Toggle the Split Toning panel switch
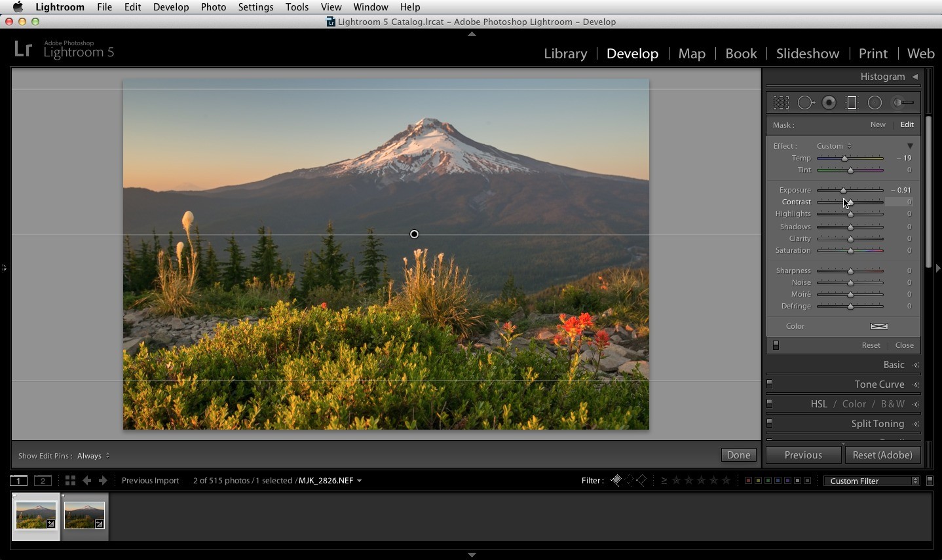 (770, 424)
